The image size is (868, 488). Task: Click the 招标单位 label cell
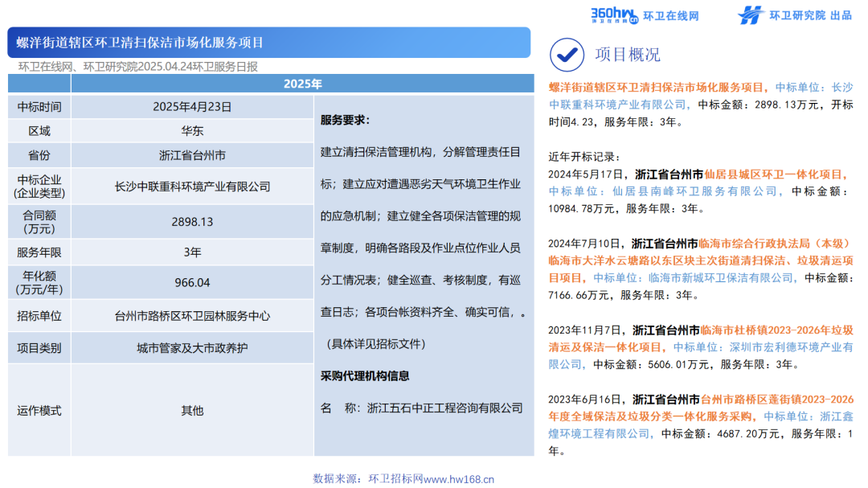[39, 316]
